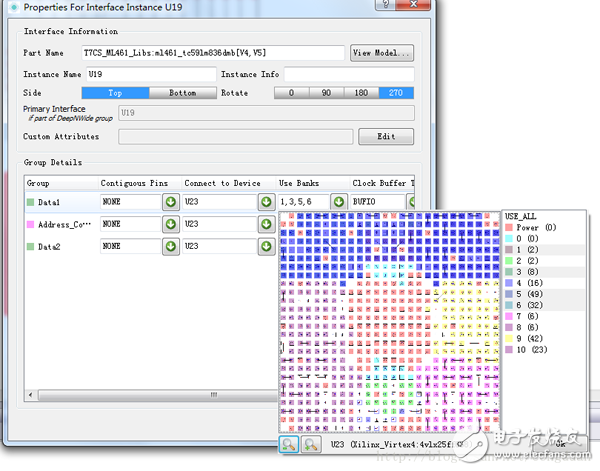Click the bank 9 (42) yellow legend swatch
Viewport: 600px width, 471px height.
pos(509,338)
